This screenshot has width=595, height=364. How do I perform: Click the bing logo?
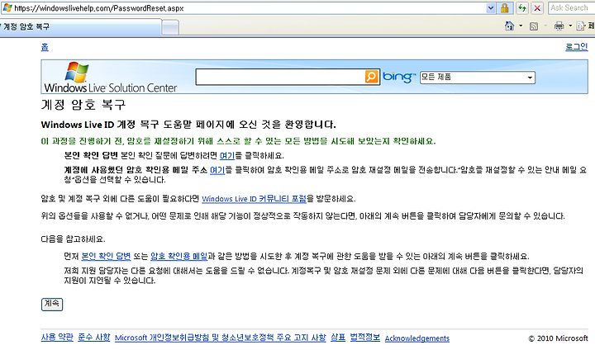[398, 77]
